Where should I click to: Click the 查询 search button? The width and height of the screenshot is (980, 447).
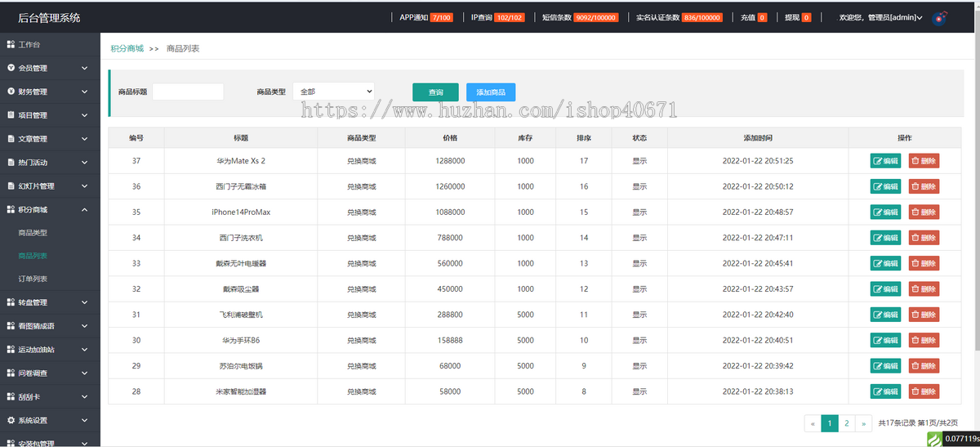point(435,92)
